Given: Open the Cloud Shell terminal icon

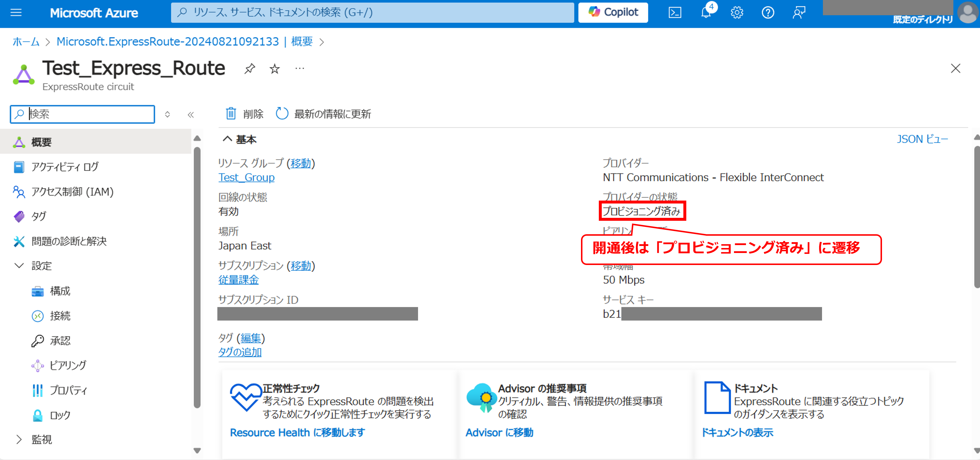Looking at the screenshot, I should click(675, 13).
